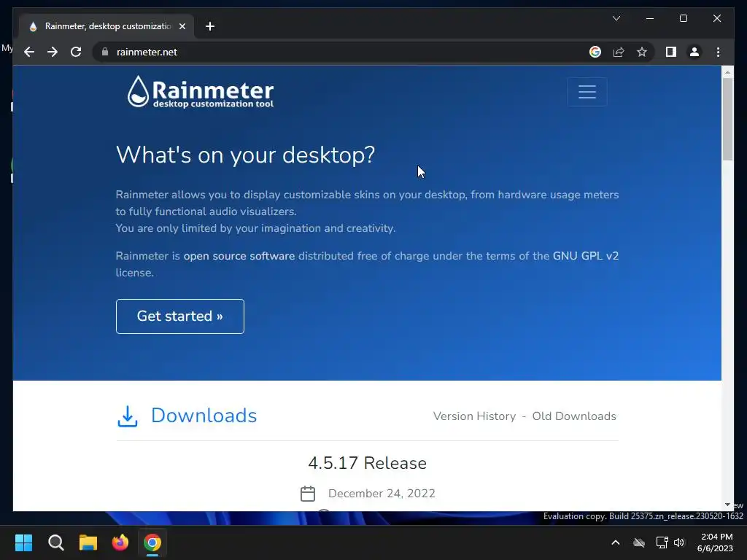Click the download arrow icon beside Downloads

[x=128, y=416]
